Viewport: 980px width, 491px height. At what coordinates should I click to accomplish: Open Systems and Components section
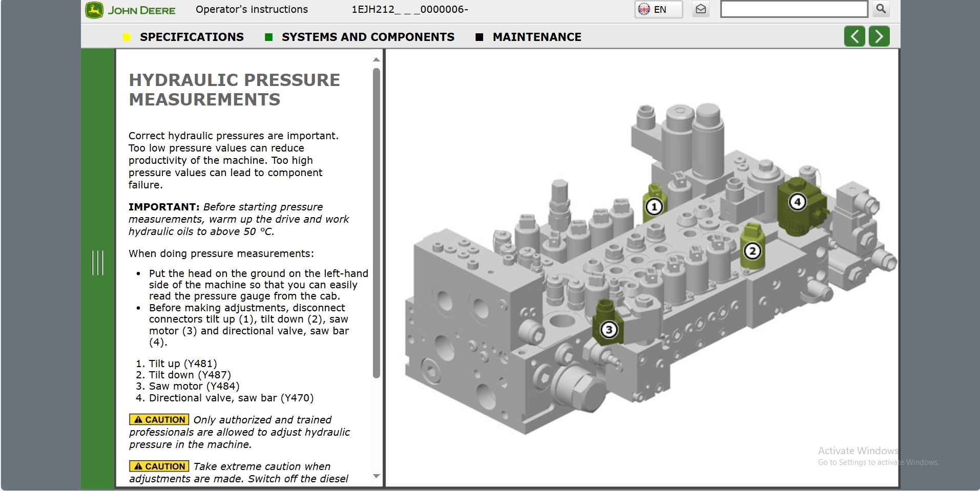point(367,37)
